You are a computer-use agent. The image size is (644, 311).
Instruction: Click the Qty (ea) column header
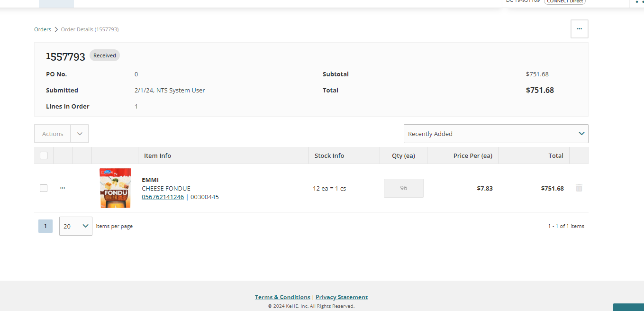[403, 155]
